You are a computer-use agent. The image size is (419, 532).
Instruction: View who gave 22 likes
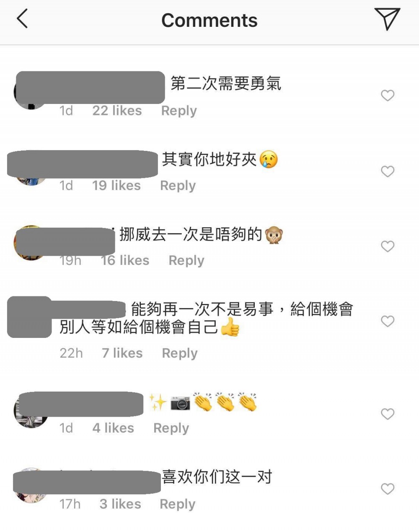pyautogui.click(x=117, y=111)
